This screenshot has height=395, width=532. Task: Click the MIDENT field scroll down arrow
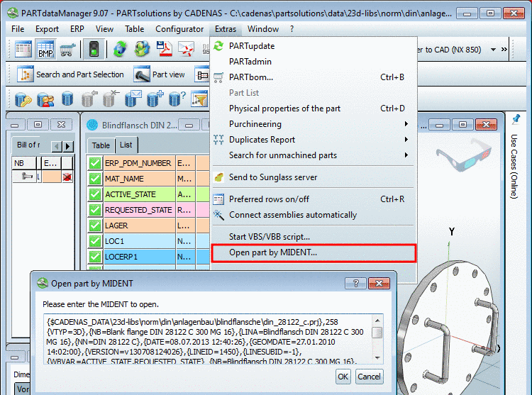377,358
